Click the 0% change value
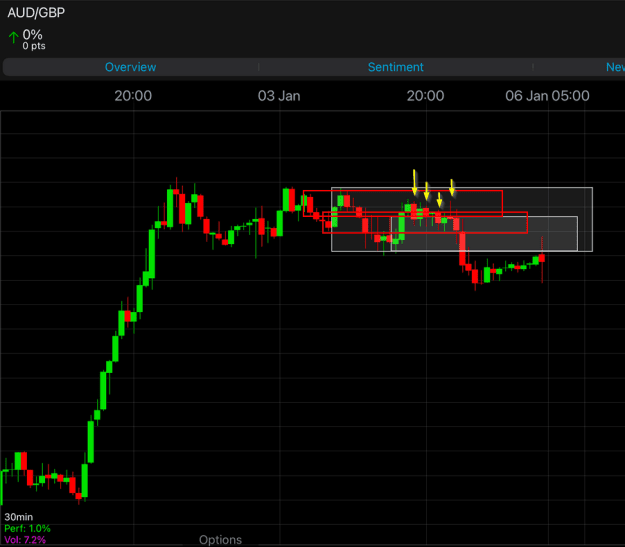The width and height of the screenshot is (625, 547). coord(32,34)
